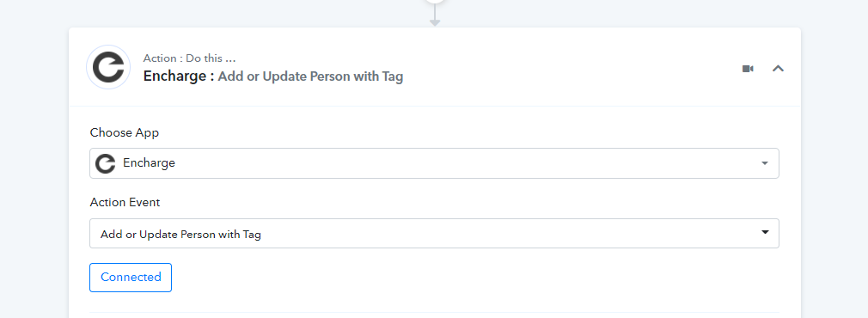The height and width of the screenshot is (318, 868).
Task: Click the gray "Add or Update Person with Tag" header subtitle
Action: click(310, 77)
